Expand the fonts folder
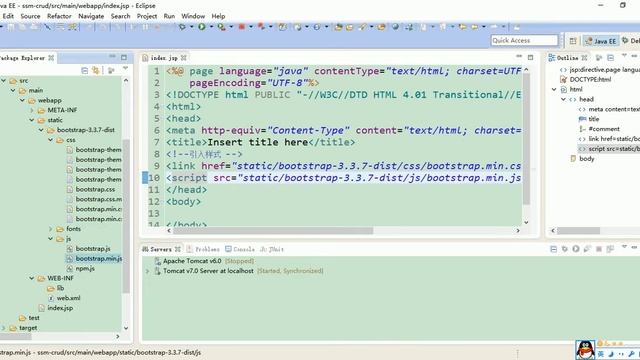Screen dimensions: 640x360 pos(51,229)
